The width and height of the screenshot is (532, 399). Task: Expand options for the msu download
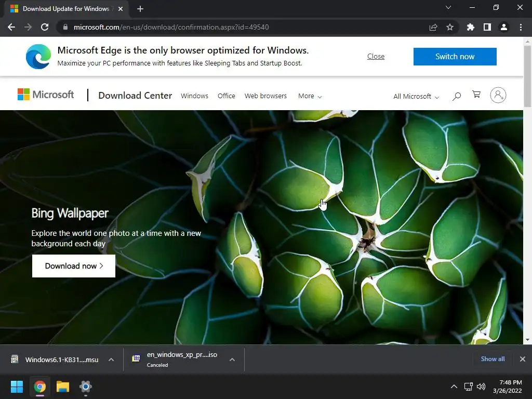(x=111, y=360)
